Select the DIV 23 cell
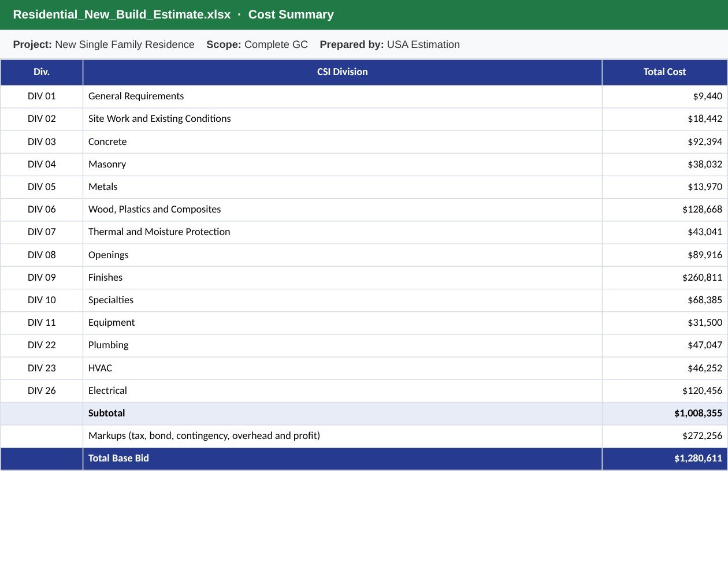The image size is (728, 566). (x=42, y=368)
